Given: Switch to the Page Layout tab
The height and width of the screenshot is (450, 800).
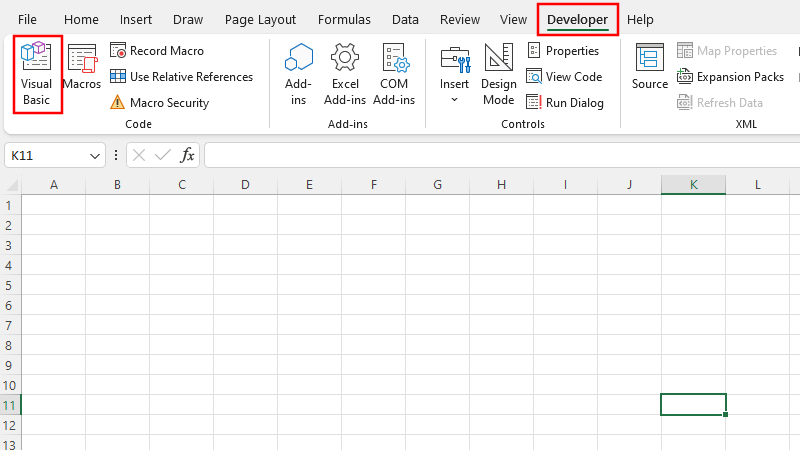Looking at the screenshot, I should coord(260,19).
